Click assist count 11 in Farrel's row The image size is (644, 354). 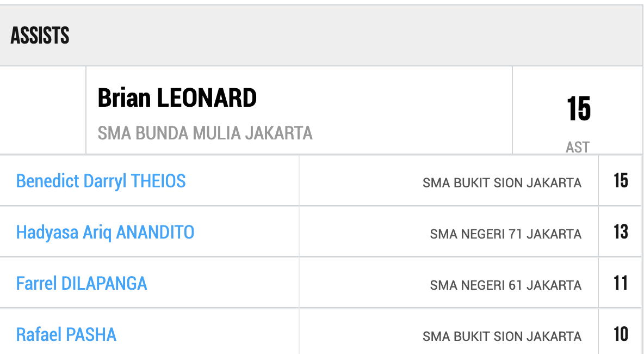click(621, 283)
